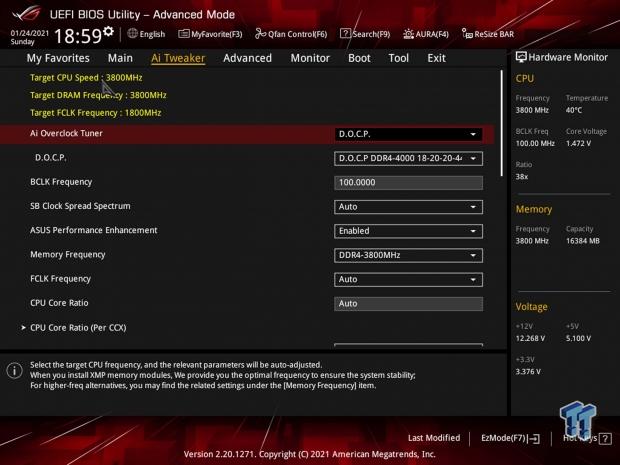Click the FCLK Frequency label
This screenshot has width=620, height=465.
click(x=60, y=279)
